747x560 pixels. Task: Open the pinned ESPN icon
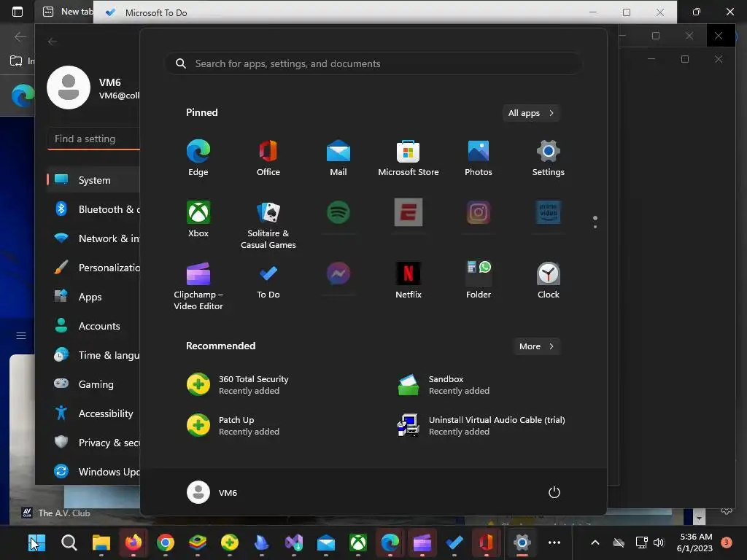(409, 212)
